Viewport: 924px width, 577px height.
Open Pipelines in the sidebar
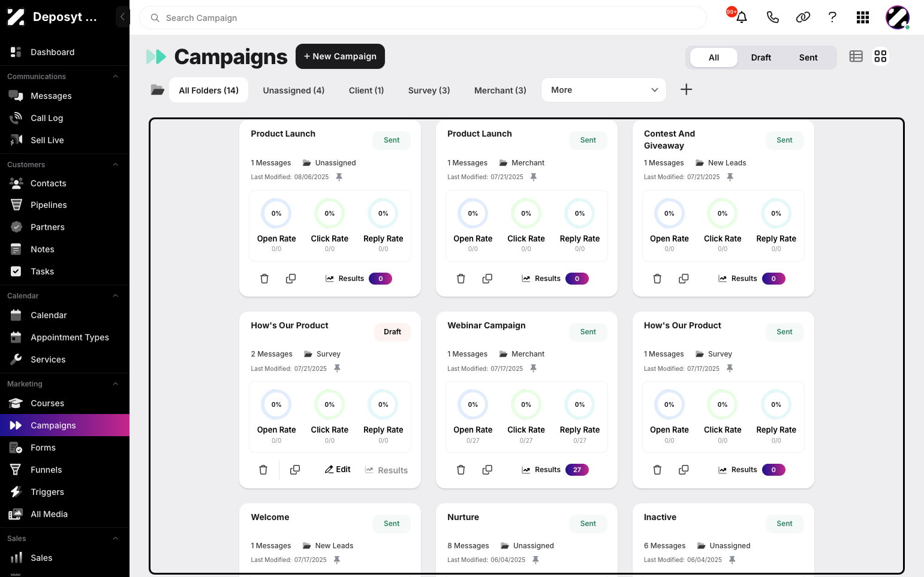[65, 205]
